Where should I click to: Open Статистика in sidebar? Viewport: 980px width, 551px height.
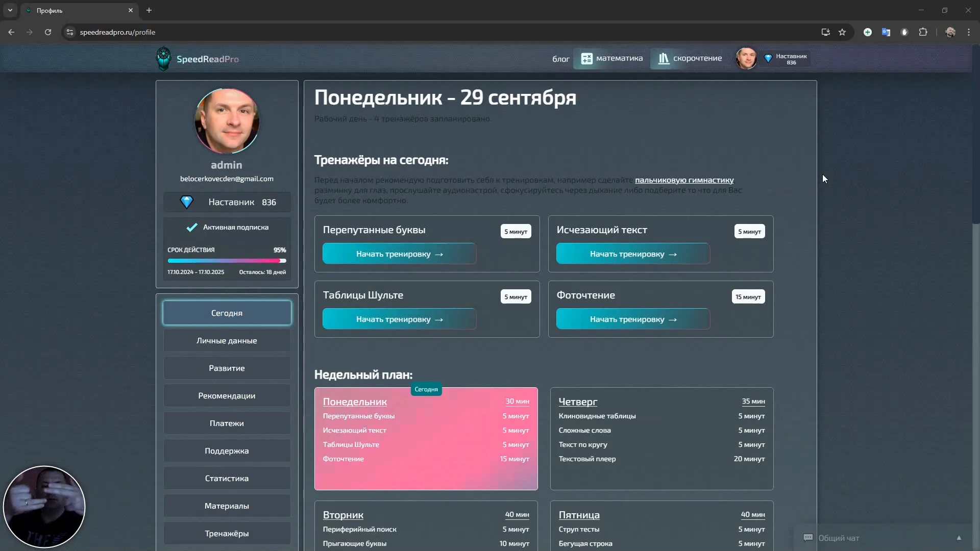point(227,478)
